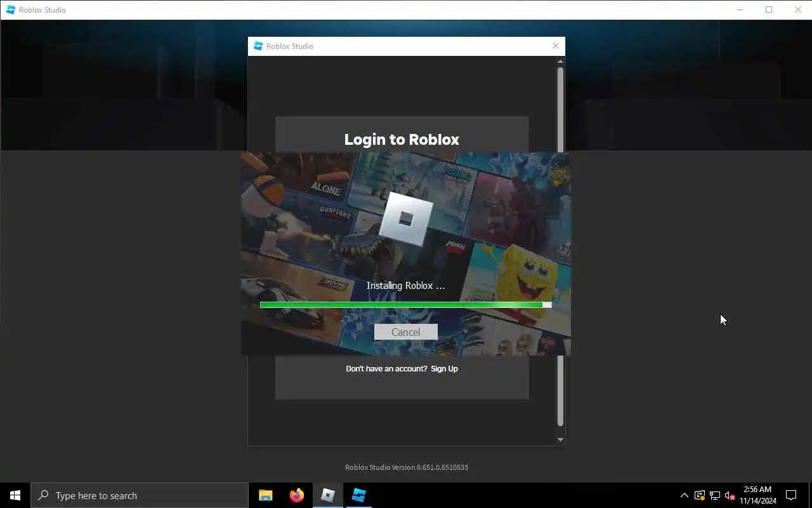812x508 pixels.
Task: Open the Windows Start menu
Action: click(15, 495)
